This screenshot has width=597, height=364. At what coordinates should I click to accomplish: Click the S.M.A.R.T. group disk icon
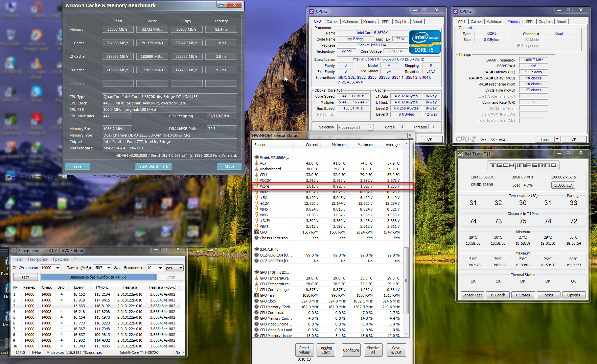(x=257, y=249)
